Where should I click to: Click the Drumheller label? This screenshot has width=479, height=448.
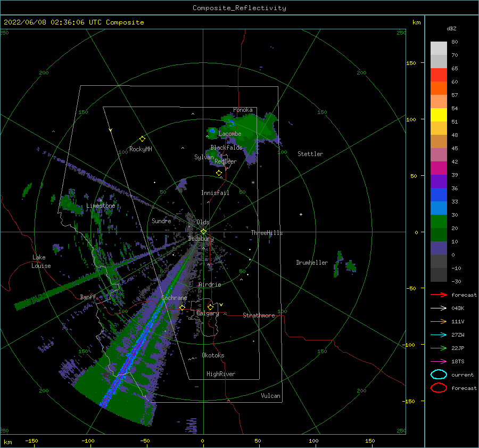(x=312, y=263)
